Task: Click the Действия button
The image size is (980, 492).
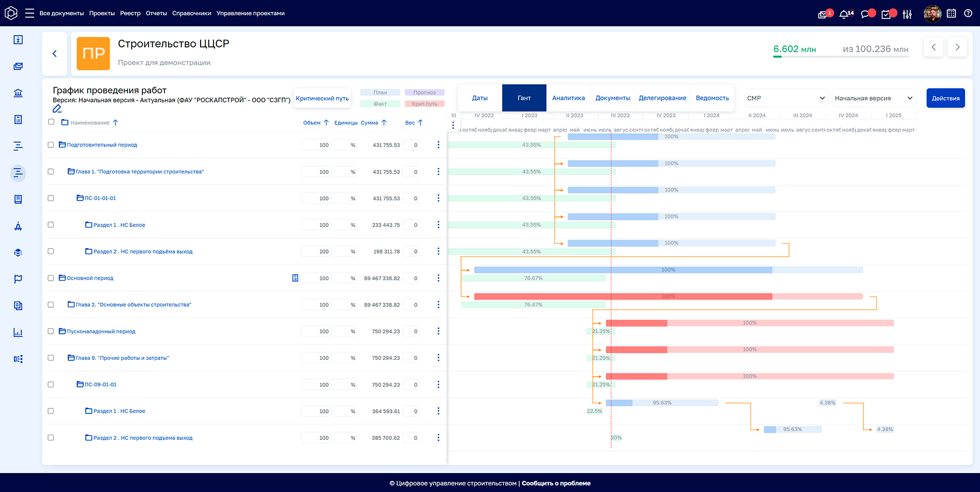Action: pos(945,98)
